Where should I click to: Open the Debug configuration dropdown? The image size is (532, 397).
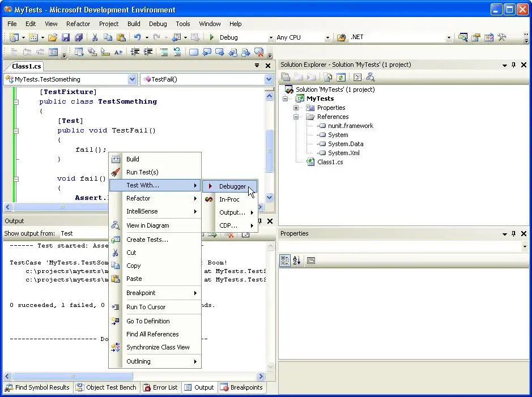tap(271, 37)
